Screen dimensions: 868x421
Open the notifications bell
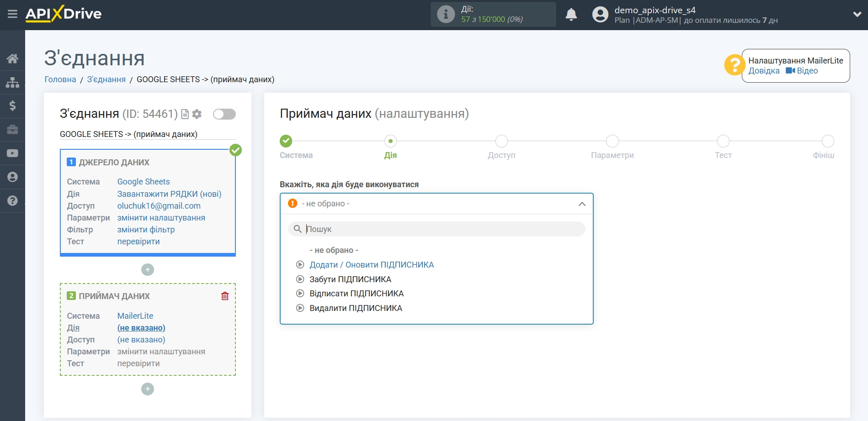click(571, 15)
